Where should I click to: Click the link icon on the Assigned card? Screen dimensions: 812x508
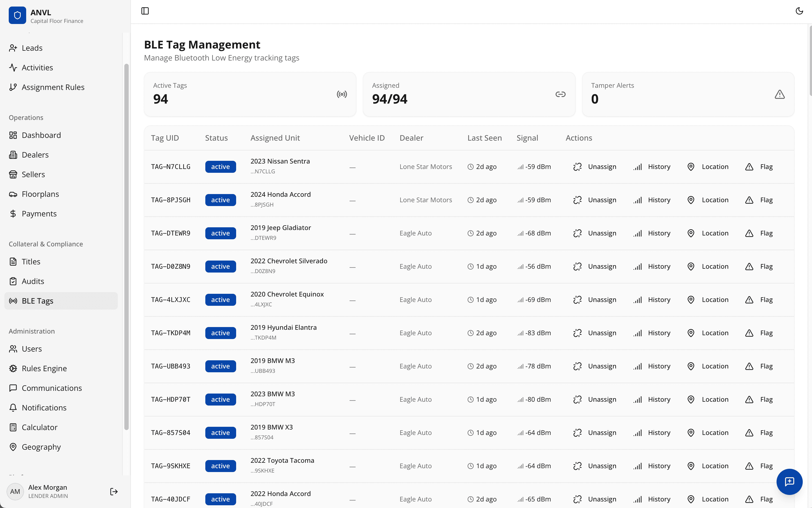pos(560,94)
